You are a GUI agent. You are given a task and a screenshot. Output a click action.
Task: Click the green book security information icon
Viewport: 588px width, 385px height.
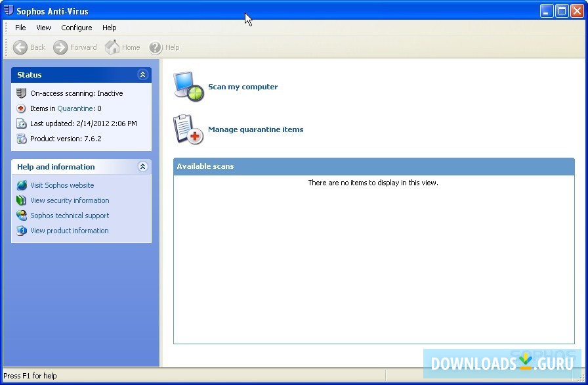coord(22,200)
